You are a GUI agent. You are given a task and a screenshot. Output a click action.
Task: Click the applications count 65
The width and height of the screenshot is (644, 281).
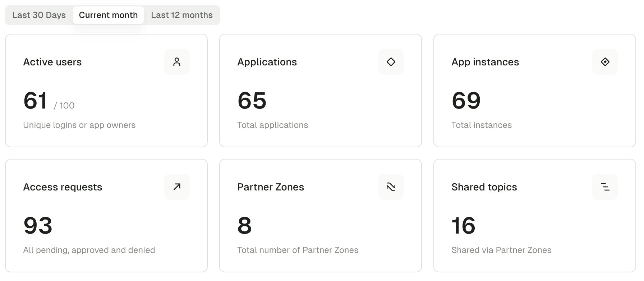coord(252,100)
